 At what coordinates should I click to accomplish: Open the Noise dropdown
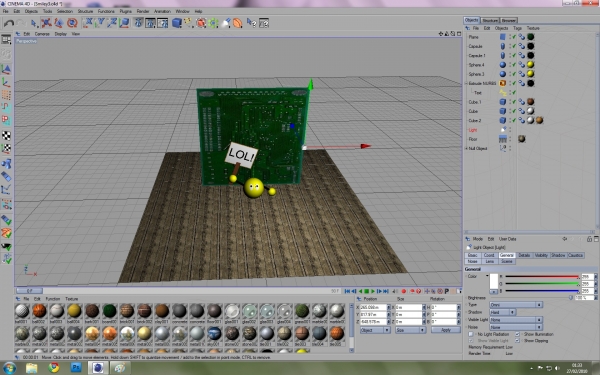coord(516,328)
